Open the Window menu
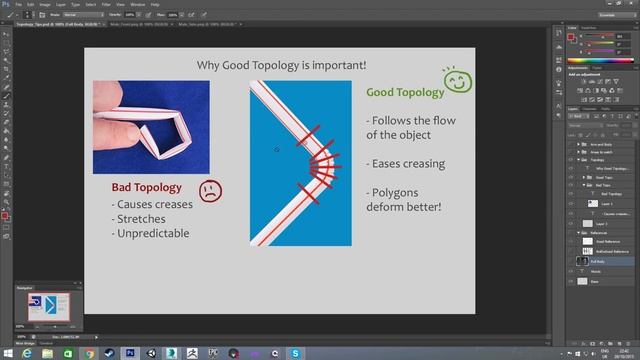 point(138,4)
